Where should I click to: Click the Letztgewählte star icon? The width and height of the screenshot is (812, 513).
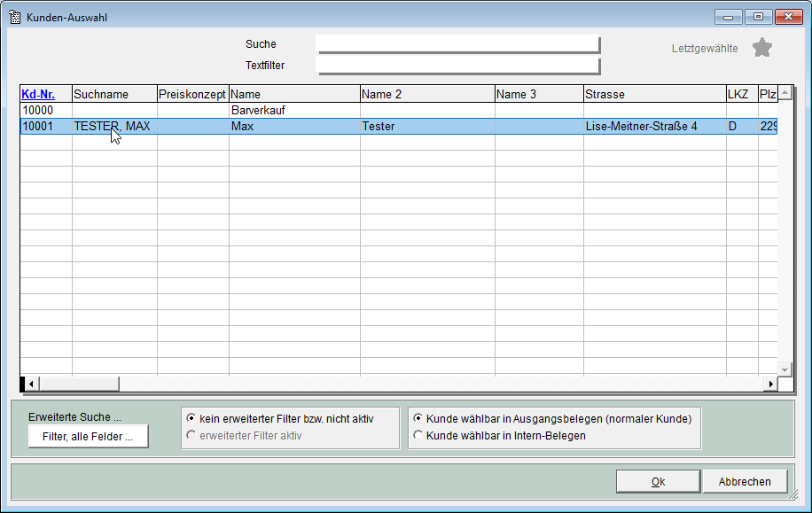click(x=761, y=48)
